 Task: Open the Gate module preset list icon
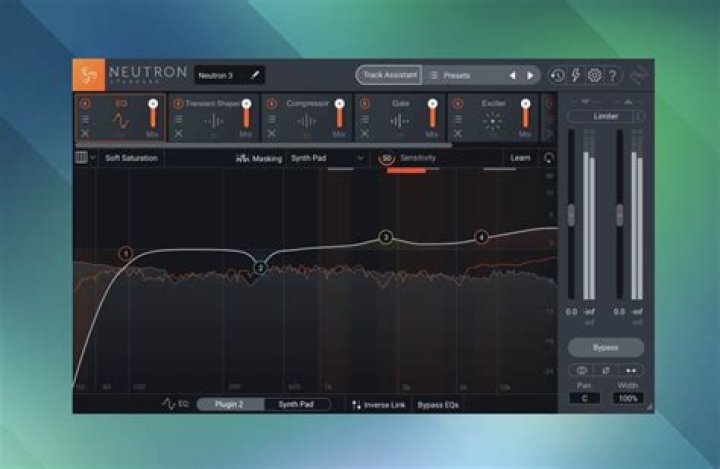[365, 119]
